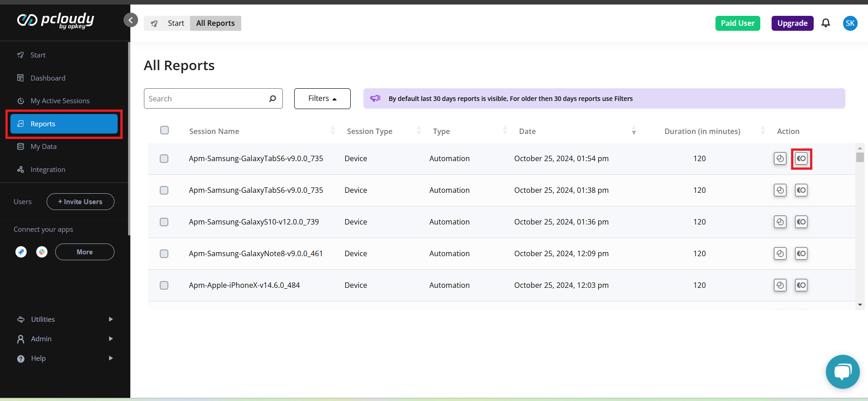
Task: Click the Jira app icon under Connect your apps
Action: click(21, 252)
